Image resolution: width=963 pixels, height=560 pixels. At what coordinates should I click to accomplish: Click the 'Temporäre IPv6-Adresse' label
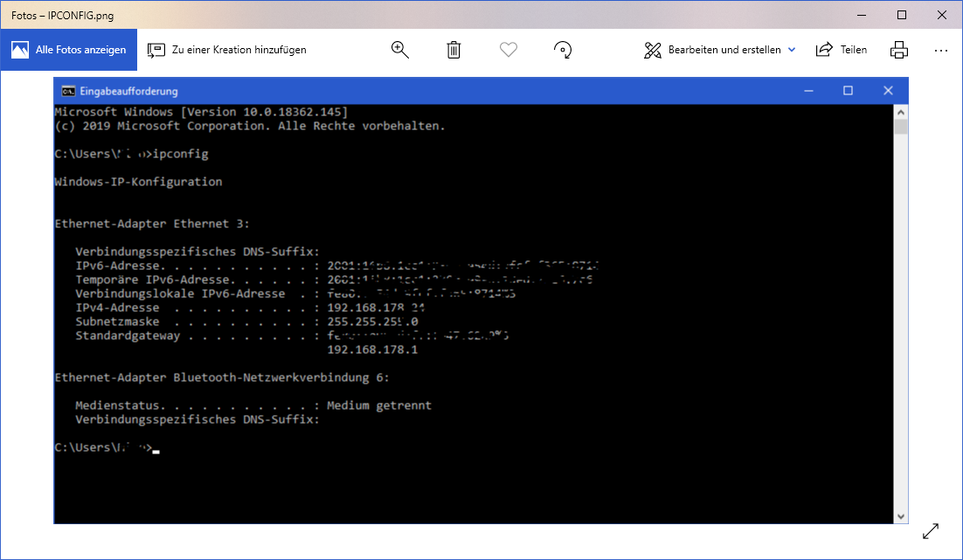[152, 280]
